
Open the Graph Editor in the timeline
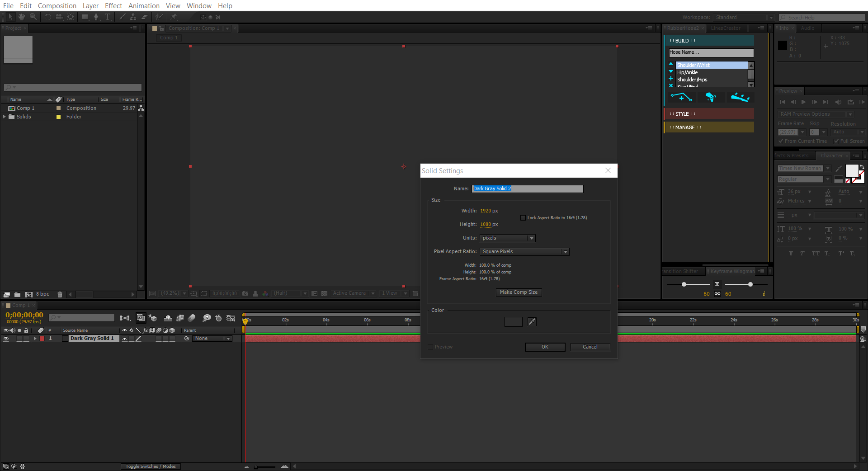coord(231,318)
